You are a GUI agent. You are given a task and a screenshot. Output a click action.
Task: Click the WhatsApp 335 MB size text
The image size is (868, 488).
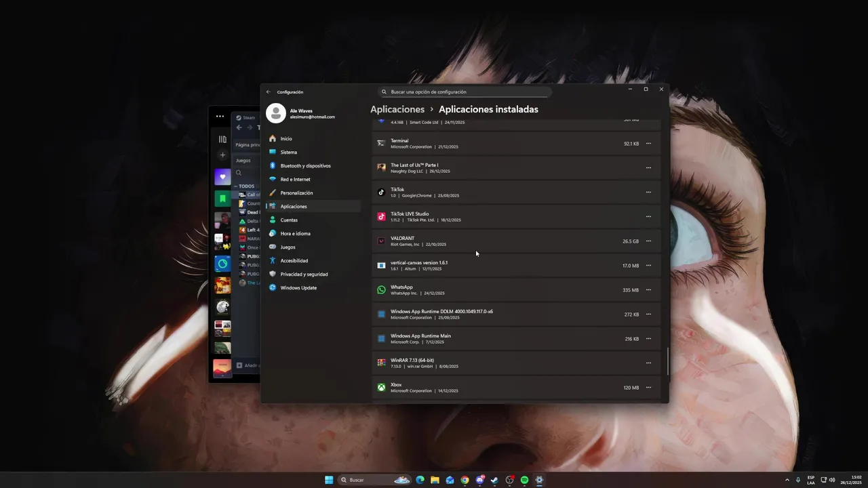click(631, 290)
